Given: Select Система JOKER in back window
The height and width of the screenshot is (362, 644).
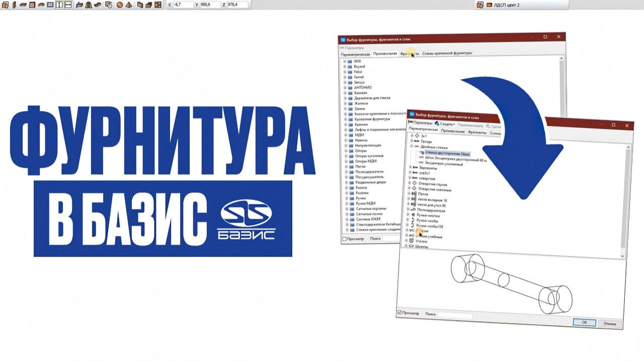Looking at the screenshot, I should 367,220.
